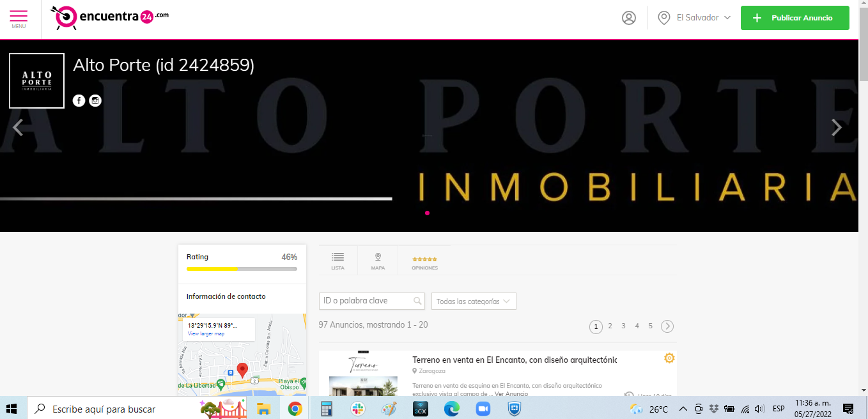Open Slack from taskbar
This screenshot has height=419, width=868.
coord(357,409)
